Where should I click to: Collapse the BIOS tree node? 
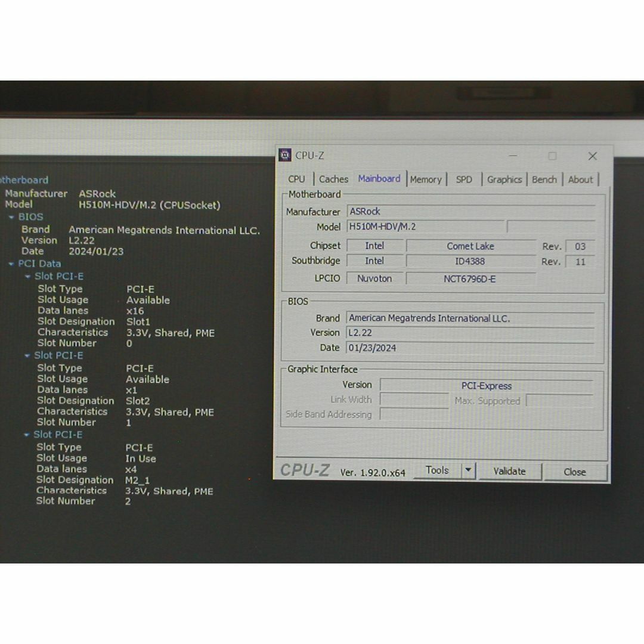[11, 217]
